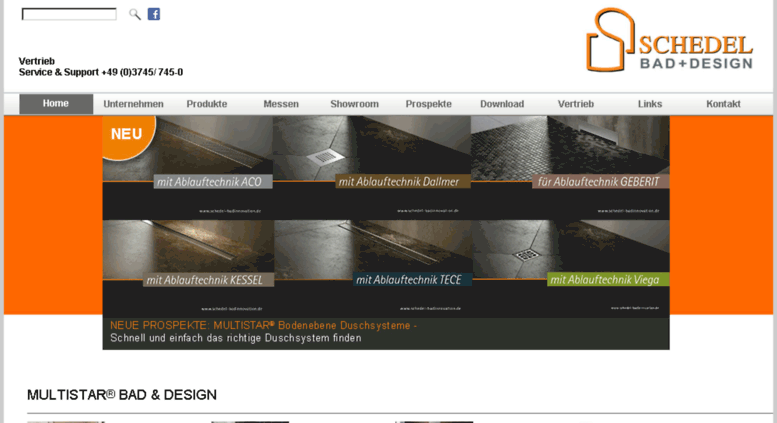Open the Facebook page icon
This screenshot has height=423, width=777.
click(154, 14)
